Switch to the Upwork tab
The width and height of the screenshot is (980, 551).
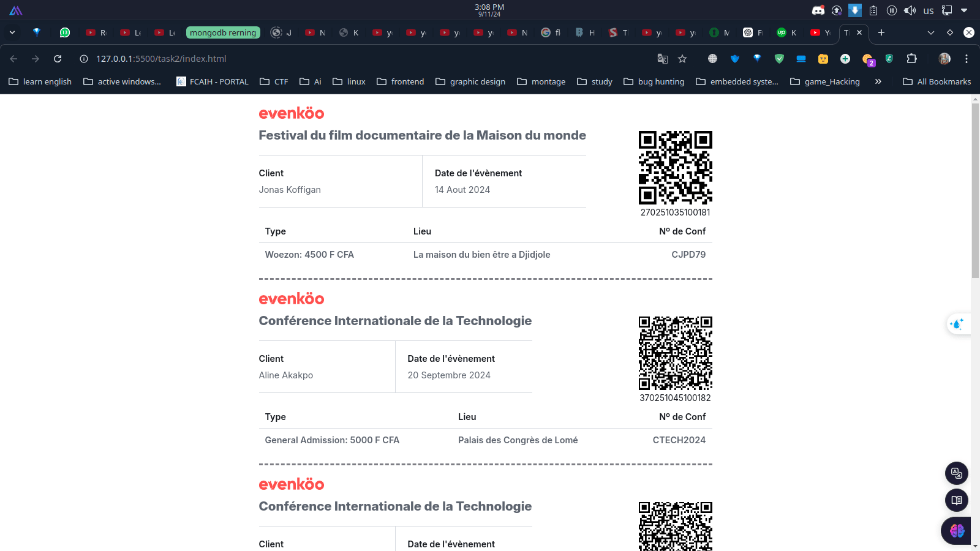[x=787, y=32]
